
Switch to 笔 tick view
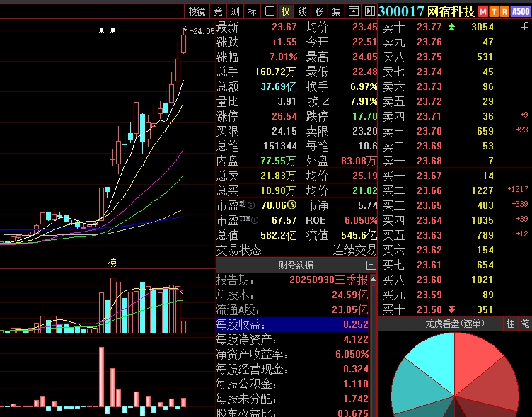click(525, 324)
